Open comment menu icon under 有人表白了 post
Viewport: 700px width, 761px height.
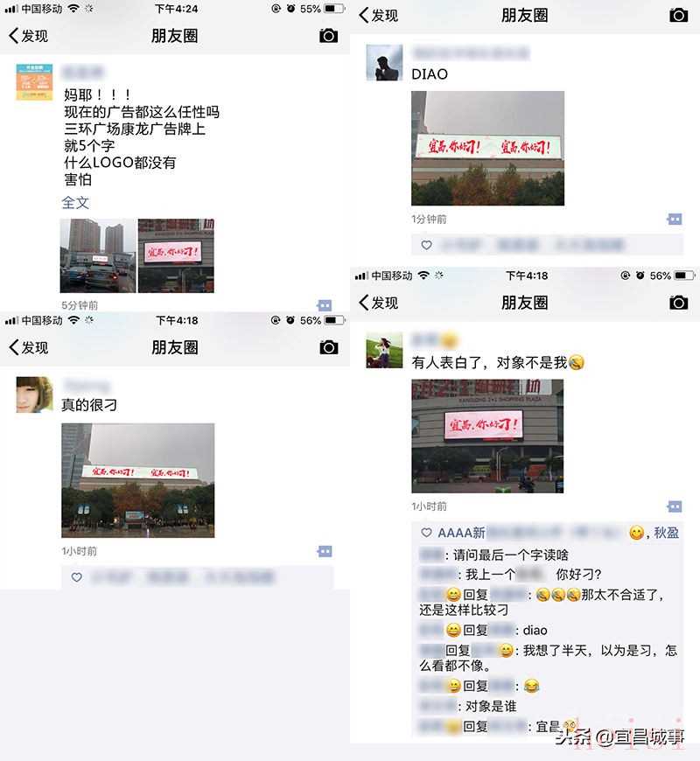coord(675,506)
